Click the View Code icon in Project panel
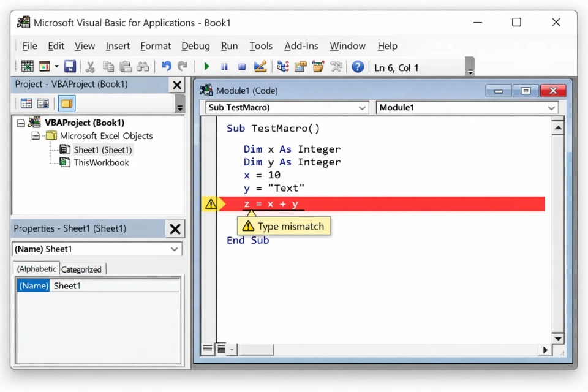The image size is (588, 392). (26, 103)
